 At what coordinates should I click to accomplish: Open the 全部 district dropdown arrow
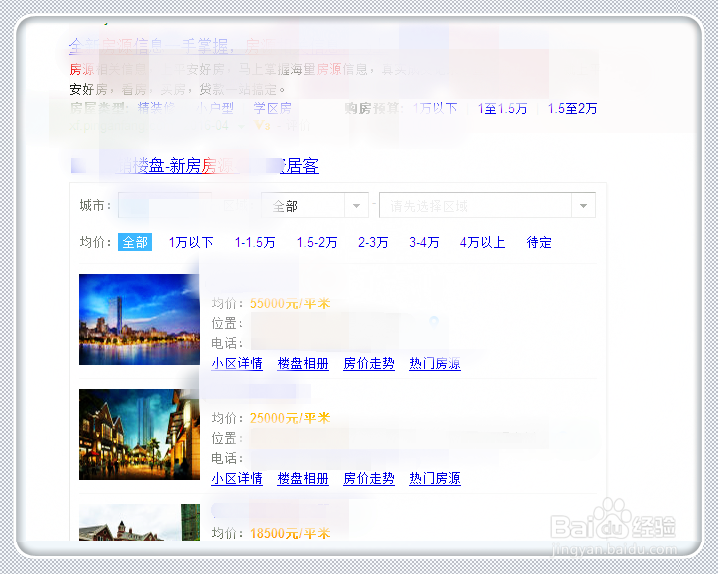pyautogui.click(x=356, y=206)
